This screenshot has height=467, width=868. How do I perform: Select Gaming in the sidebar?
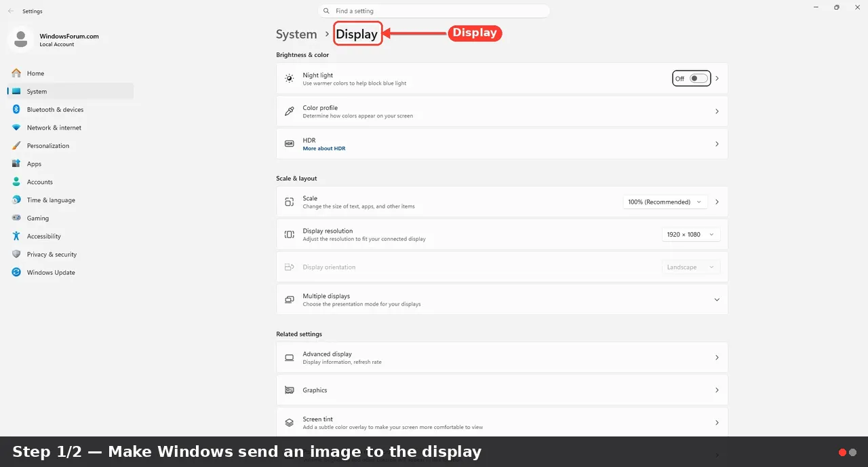[71, 218]
